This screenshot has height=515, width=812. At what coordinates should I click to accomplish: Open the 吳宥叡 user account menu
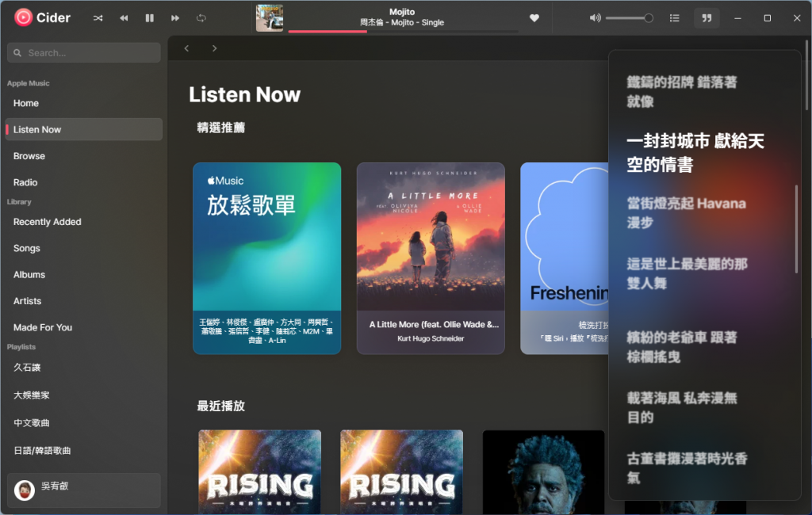[x=84, y=490]
